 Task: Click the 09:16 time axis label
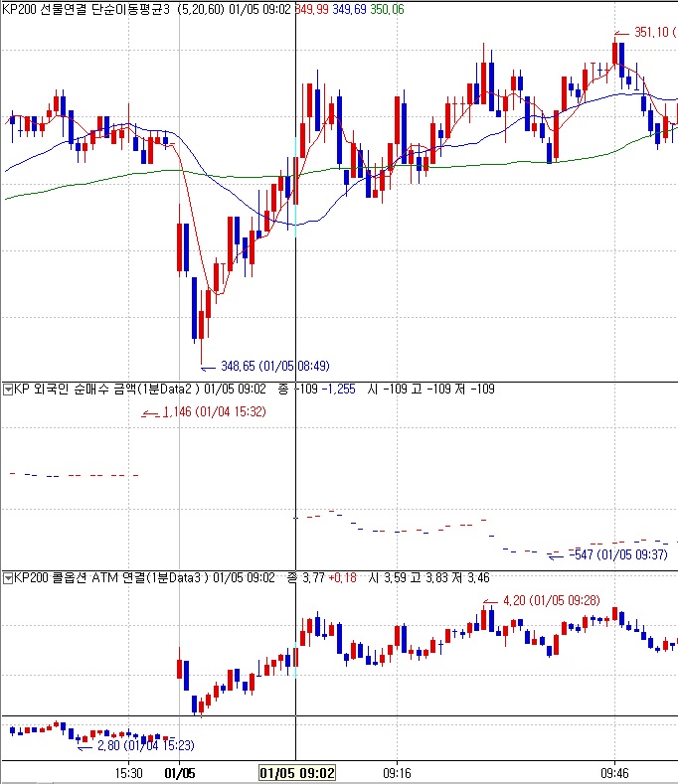point(397,772)
